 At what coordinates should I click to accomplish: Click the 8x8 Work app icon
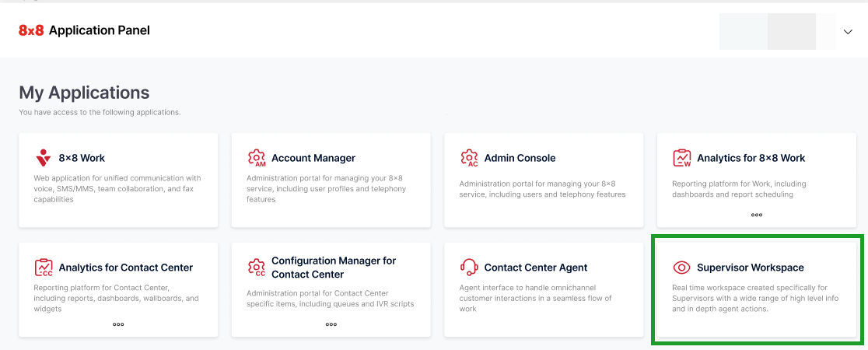coord(43,158)
